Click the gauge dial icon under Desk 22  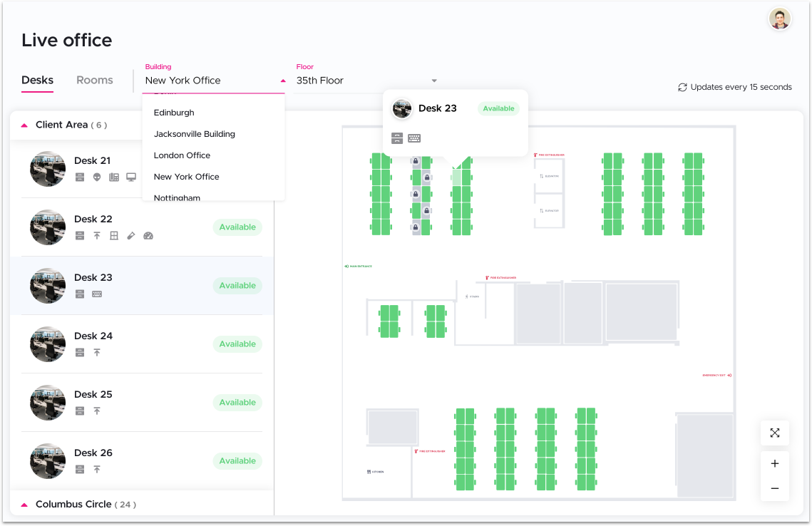click(x=148, y=236)
